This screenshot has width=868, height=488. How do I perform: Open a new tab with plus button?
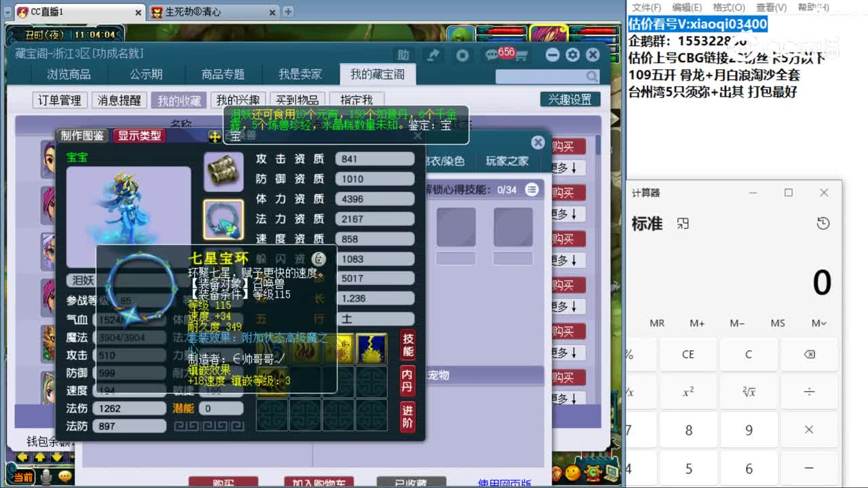tap(288, 12)
